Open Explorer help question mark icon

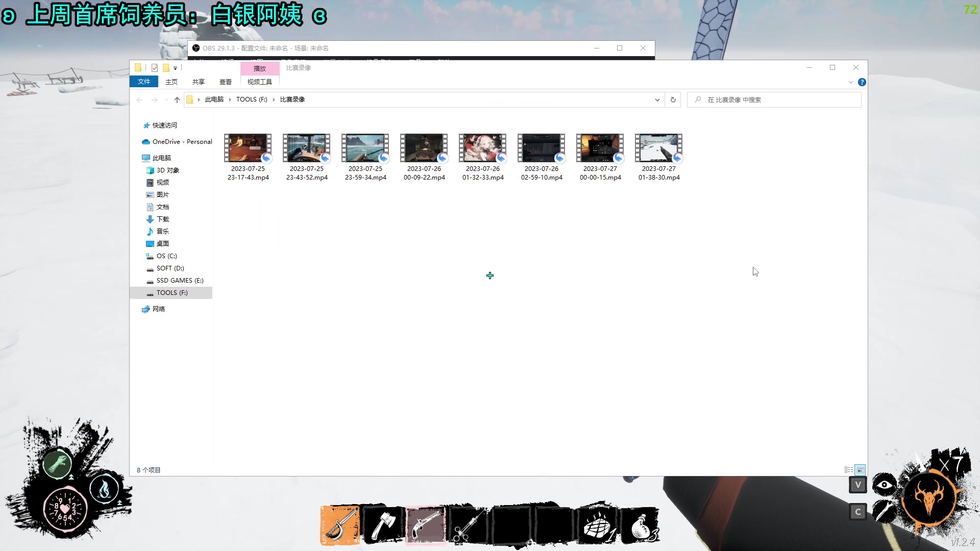pyautogui.click(x=862, y=82)
